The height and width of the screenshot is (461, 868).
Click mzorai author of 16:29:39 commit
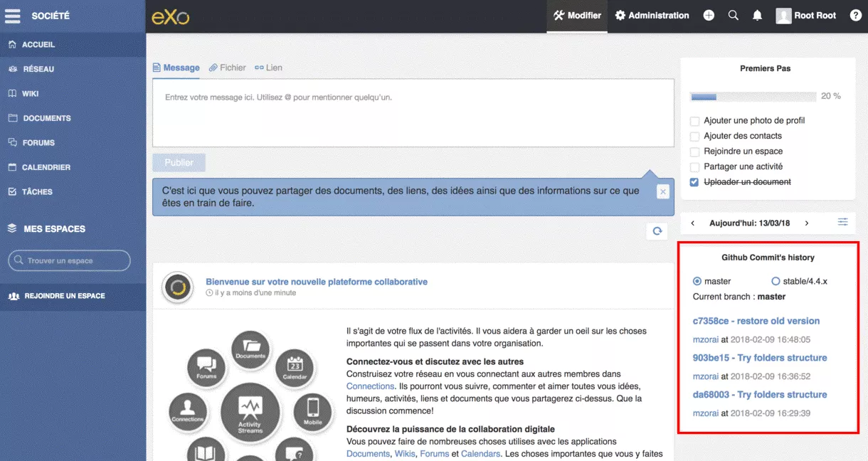(x=706, y=413)
